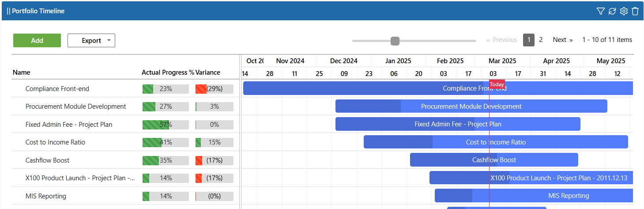Click the Portfolio Timeline title
This screenshot has width=644, height=209.
click(x=38, y=11)
